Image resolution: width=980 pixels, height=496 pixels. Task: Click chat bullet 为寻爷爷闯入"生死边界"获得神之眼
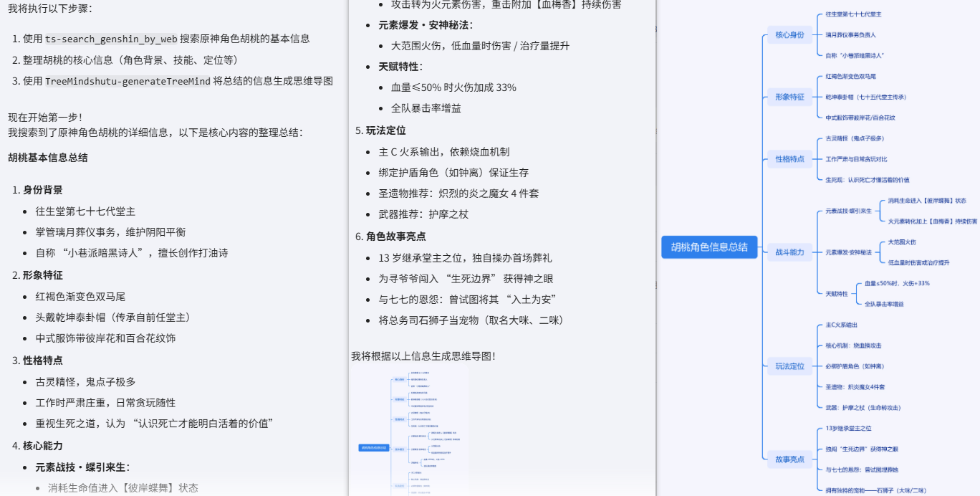(x=465, y=279)
